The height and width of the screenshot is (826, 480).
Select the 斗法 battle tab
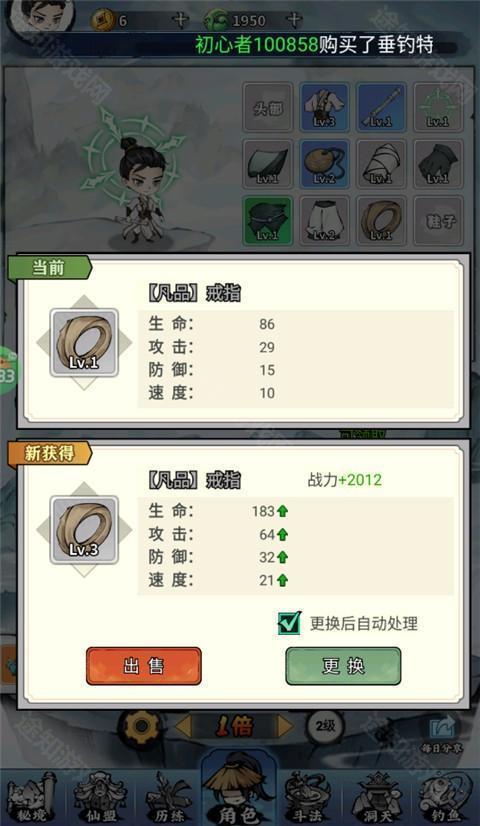coord(307,798)
